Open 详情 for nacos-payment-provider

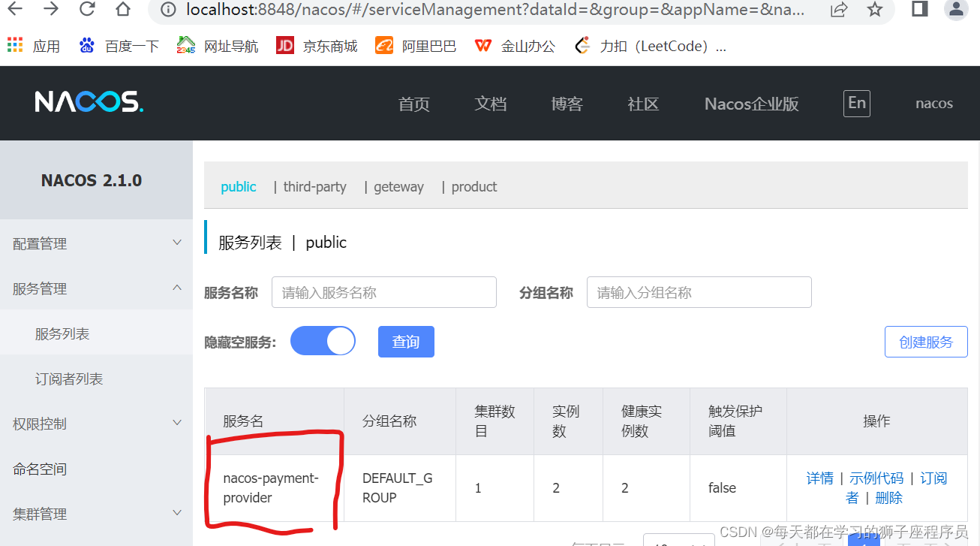tap(819, 478)
